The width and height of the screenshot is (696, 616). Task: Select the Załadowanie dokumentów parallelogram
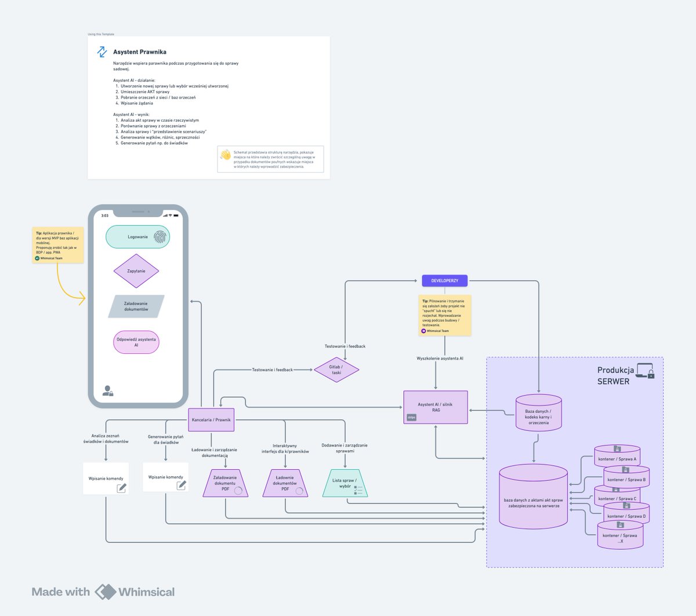(136, 306)
